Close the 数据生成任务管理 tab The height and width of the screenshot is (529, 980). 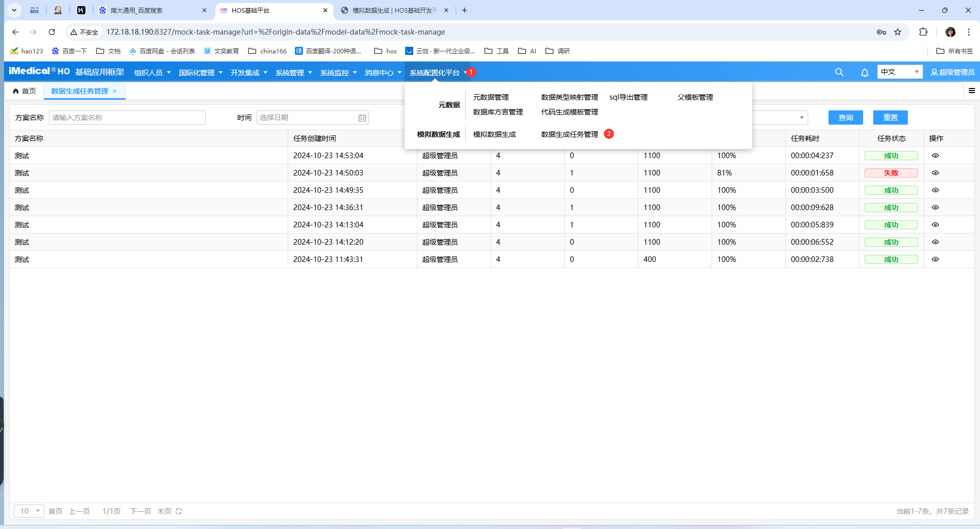pos(115,91)
